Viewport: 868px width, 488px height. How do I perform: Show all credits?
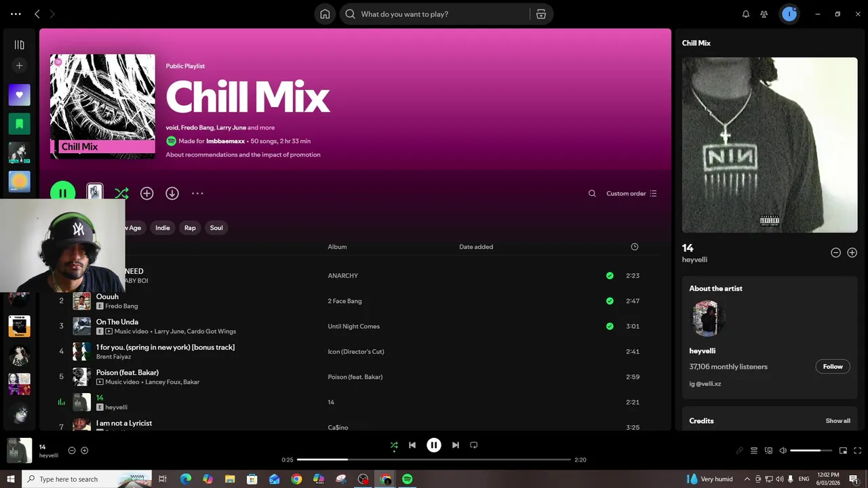[838, 421]
